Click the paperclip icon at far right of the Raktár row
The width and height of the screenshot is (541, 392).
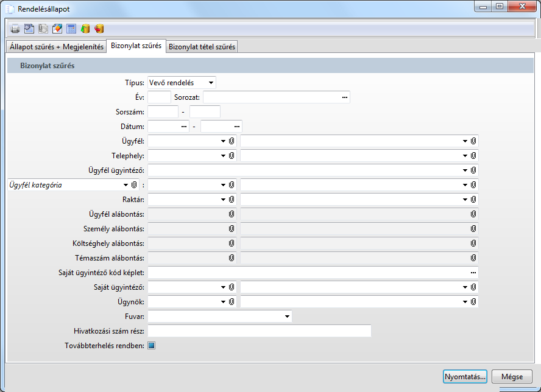pos(473,200)
